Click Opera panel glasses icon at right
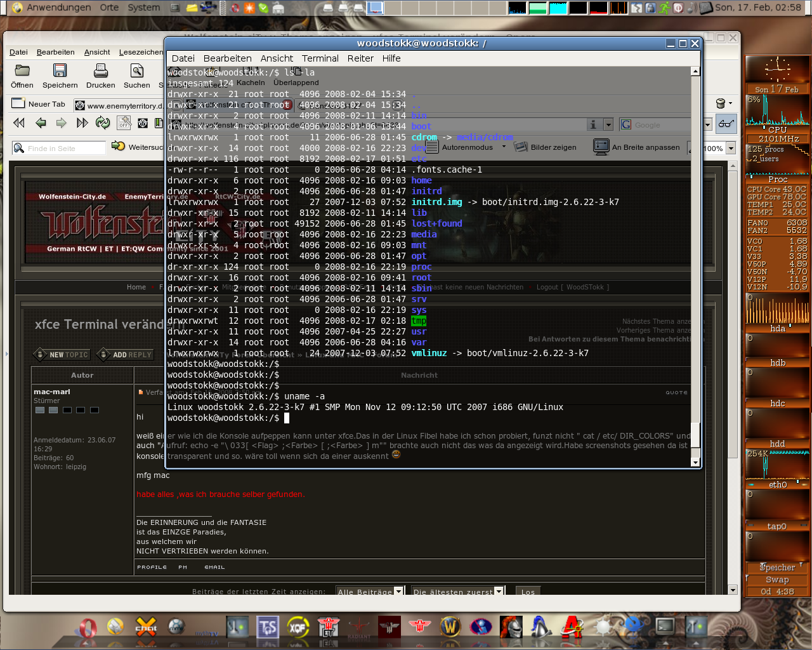Viewport: 812px width, 650px height. 726,124
